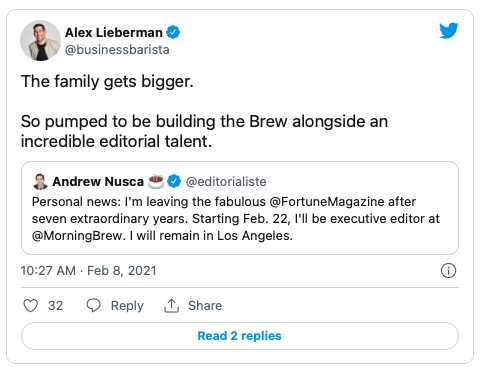Open the 10:27 AM · Feb 8, 2021 timestamp

(88, 271)
